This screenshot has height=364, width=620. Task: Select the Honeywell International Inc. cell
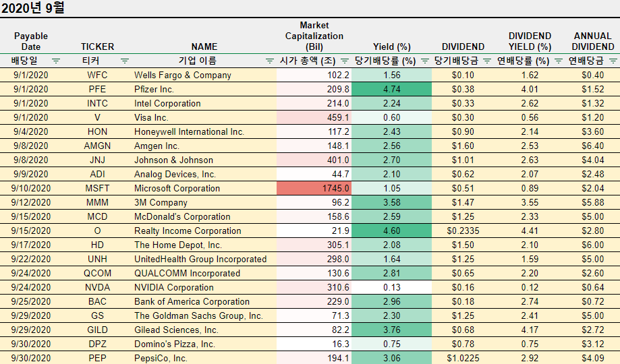[204, 131]
